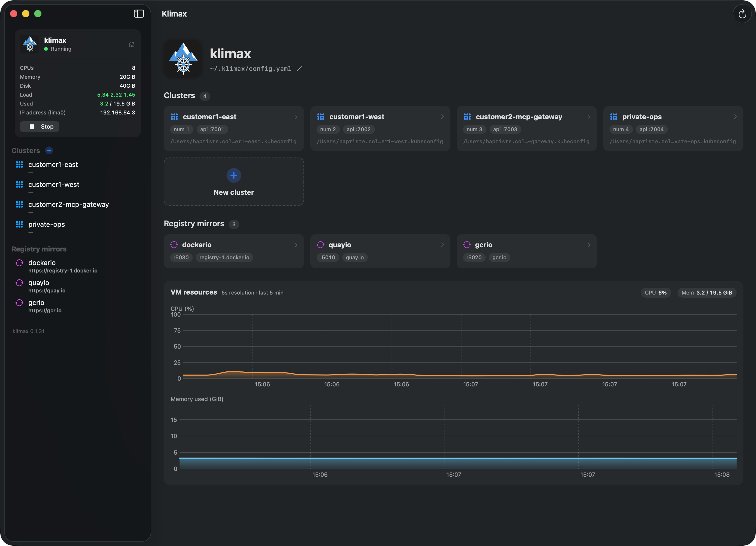Click sync icon beside sidebar quayio
756x546 pixels.
tap(19, 283)
